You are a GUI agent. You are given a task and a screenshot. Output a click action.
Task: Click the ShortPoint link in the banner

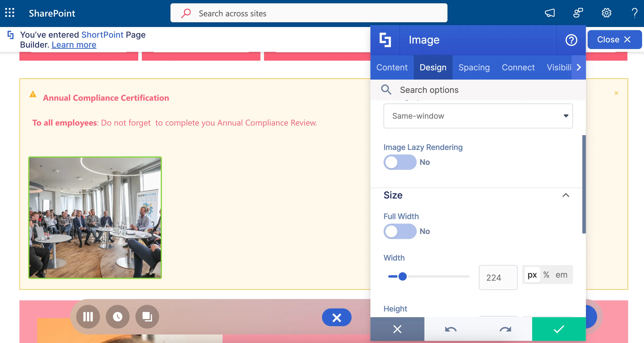click(x=102, y=35)
